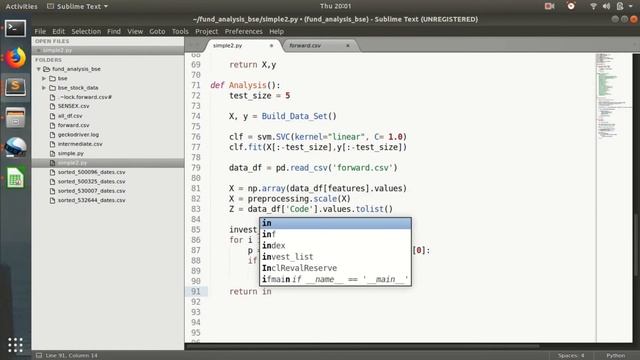Screen dimensions: 640x360
Task: Click the screen recording indicator
Action: pyautogui.click(x=549, y=6)
